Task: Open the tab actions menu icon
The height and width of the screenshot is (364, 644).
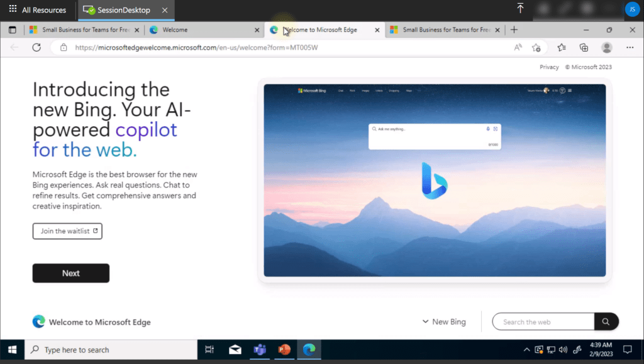Action: tap(12, 30)
